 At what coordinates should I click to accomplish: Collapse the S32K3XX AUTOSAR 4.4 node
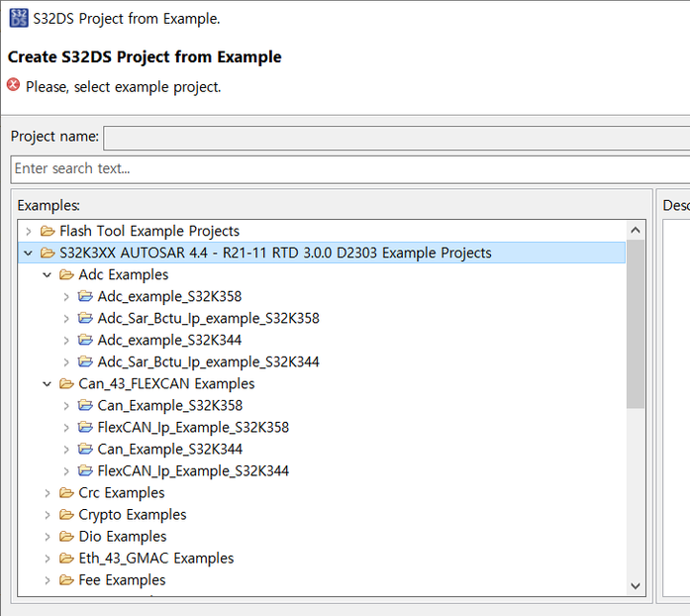tap(28, 254)
